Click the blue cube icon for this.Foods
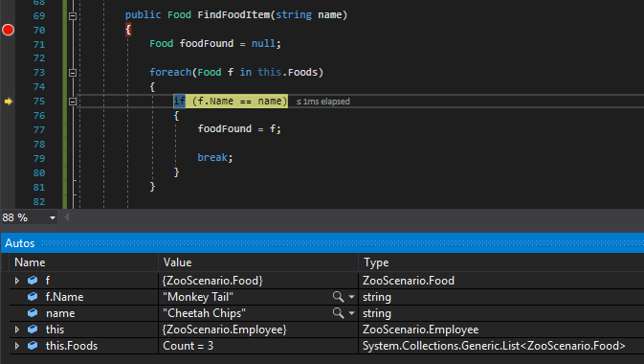644x364 pixels. (33, 346)
